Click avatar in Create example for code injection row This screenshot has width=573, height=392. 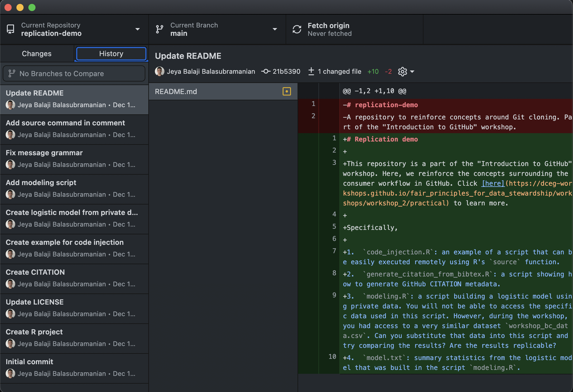(10, 254)
